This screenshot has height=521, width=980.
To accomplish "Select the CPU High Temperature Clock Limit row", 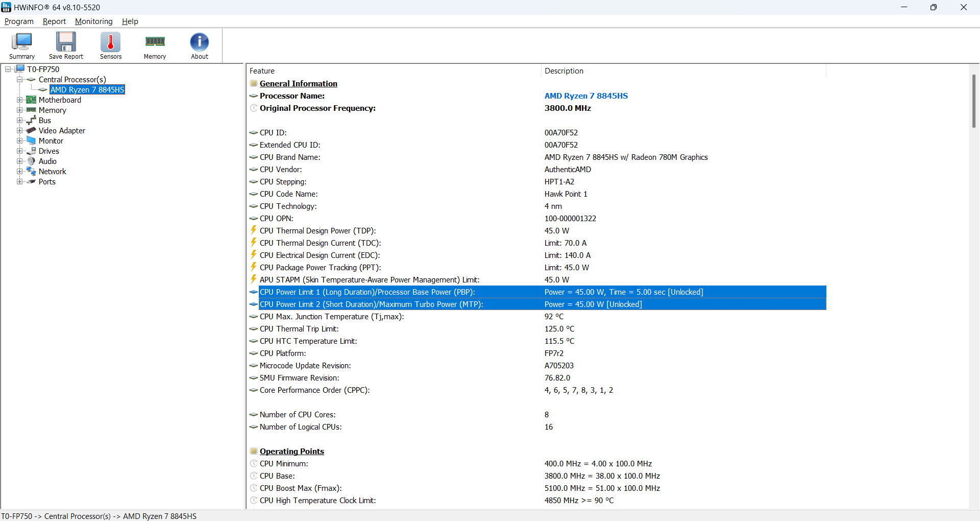I will [x=536, y=500].
